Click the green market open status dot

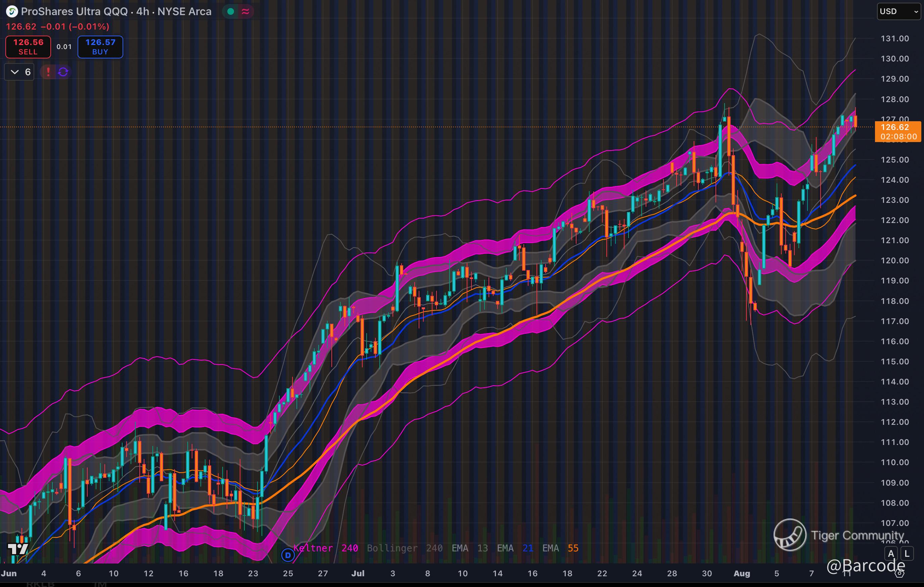(x=231, y=11)
